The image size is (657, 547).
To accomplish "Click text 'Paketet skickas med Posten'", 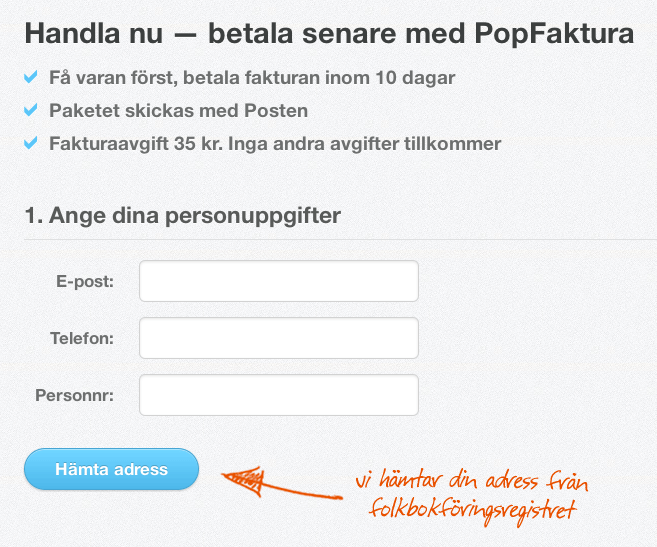I will 178,111.
